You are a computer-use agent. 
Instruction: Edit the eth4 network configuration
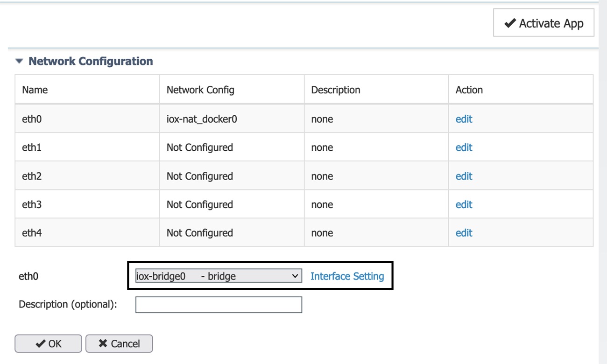[464, 232]
